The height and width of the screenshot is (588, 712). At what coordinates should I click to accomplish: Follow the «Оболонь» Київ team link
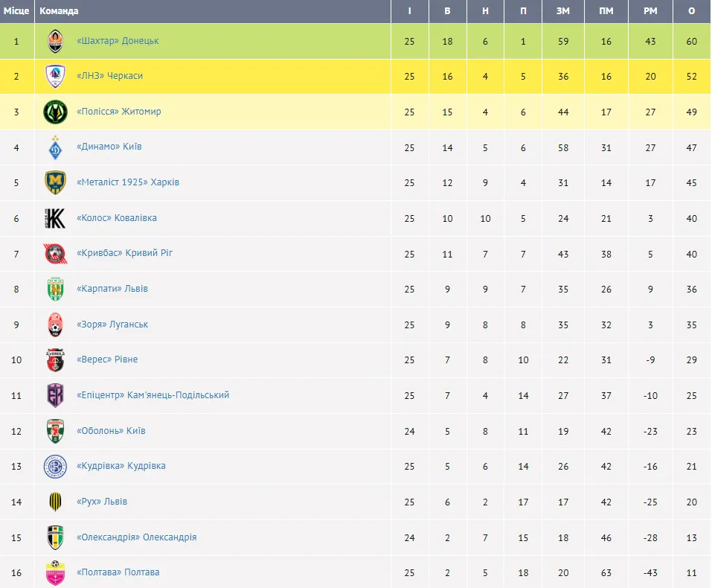pos(111,431)
